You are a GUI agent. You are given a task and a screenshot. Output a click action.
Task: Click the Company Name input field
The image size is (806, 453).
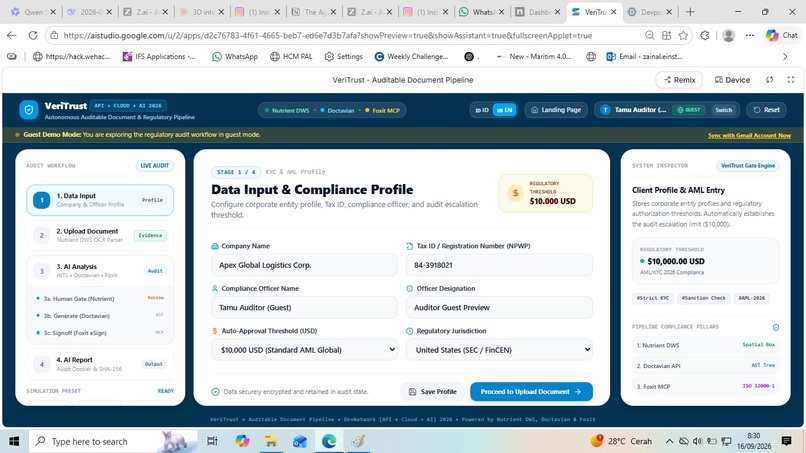tap(304, 265)
